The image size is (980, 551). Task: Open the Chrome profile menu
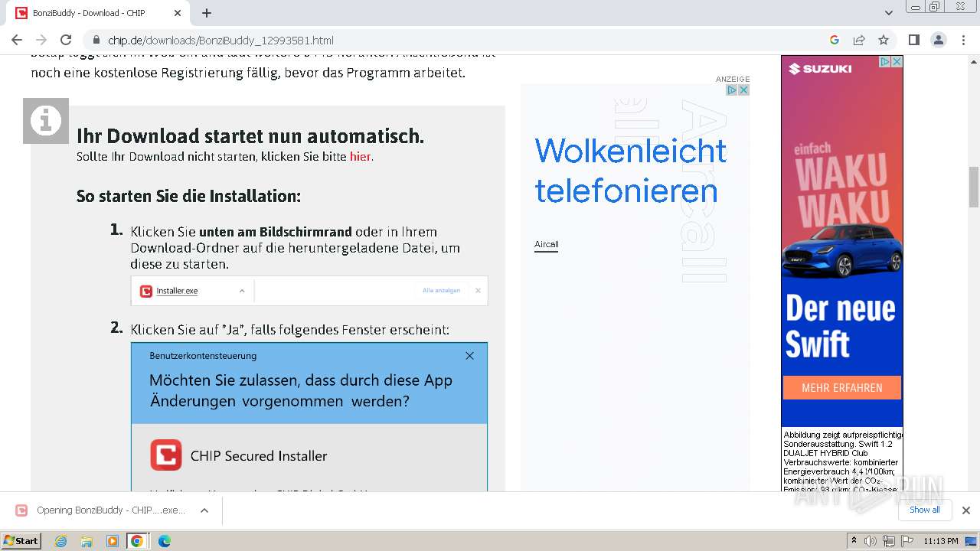pyautogui.click(x=939, y=40)
